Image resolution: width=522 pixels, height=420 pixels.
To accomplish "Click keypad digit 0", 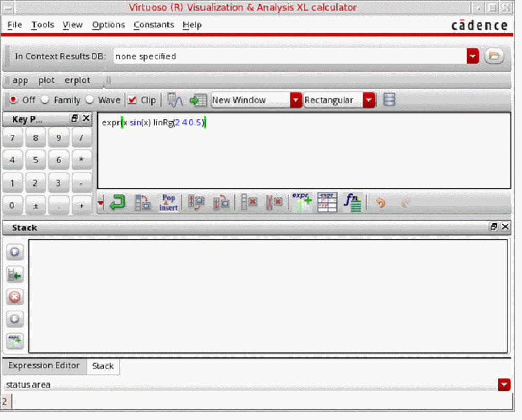I will click(x=12, y=205).
